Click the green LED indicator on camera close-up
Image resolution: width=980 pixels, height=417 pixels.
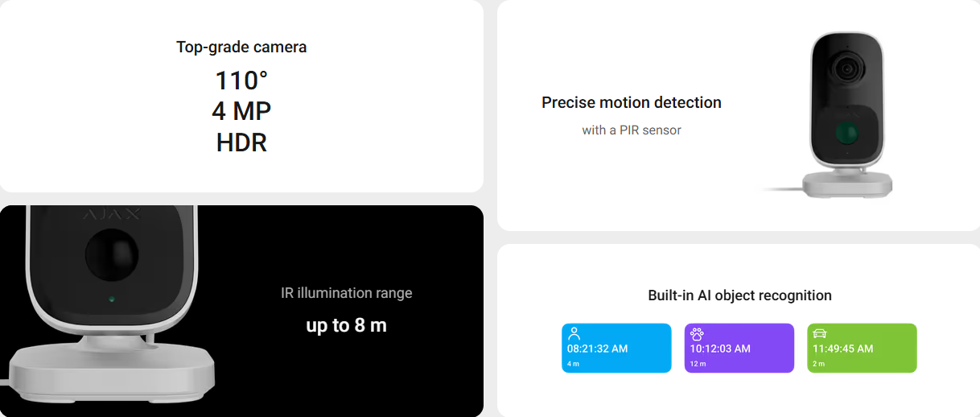[111, 299]
